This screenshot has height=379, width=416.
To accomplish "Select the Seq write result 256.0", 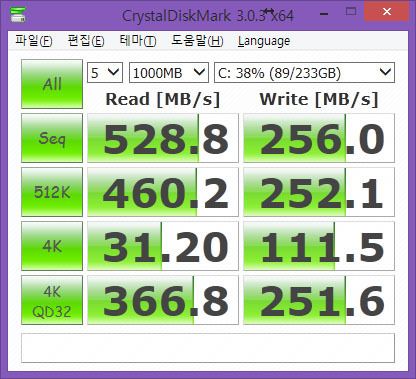I will [x=319, y=138].
